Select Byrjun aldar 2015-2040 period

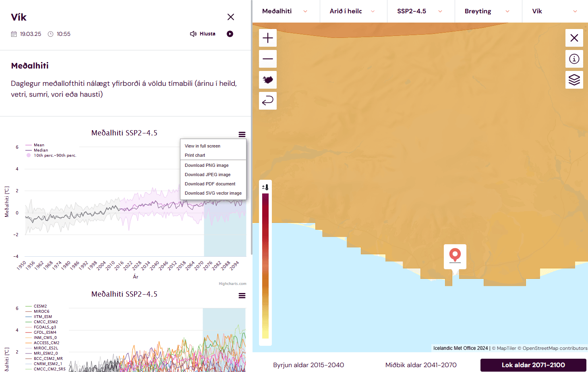[x=308, y=365]
